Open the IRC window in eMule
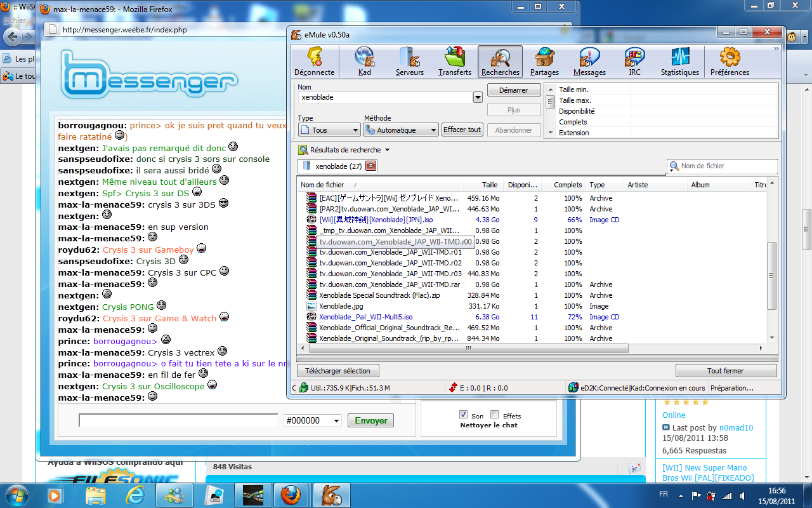This screenshot has width=812, height=508. [634, 62]
